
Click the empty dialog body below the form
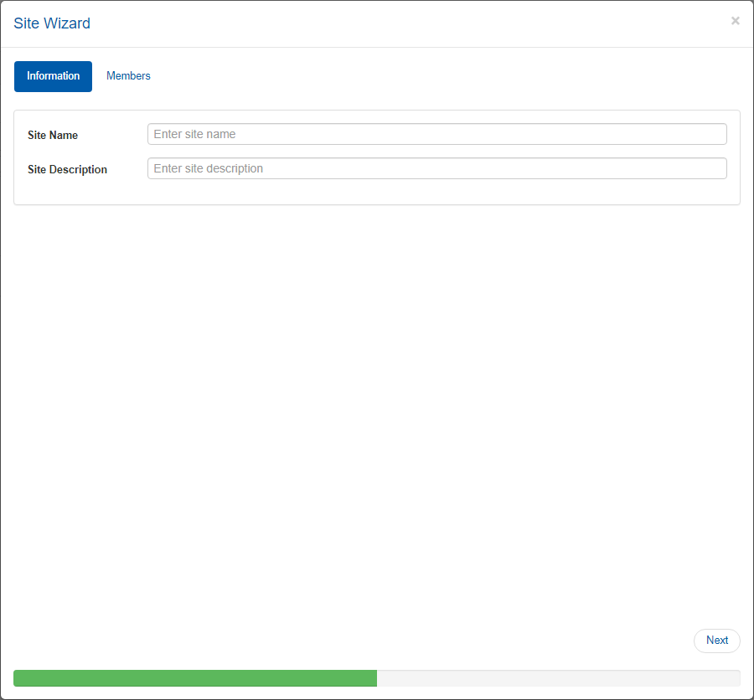coord(376,410)
